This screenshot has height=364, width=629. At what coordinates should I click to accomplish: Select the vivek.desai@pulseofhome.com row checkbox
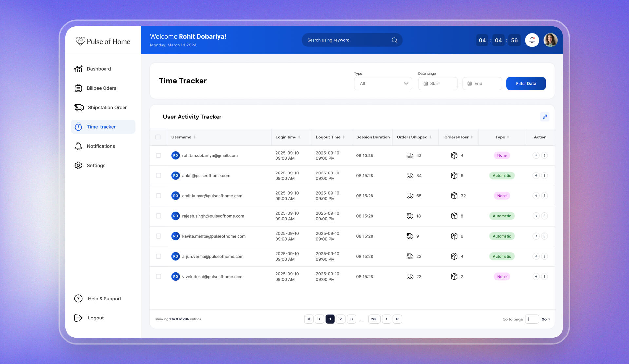point(158,277)
